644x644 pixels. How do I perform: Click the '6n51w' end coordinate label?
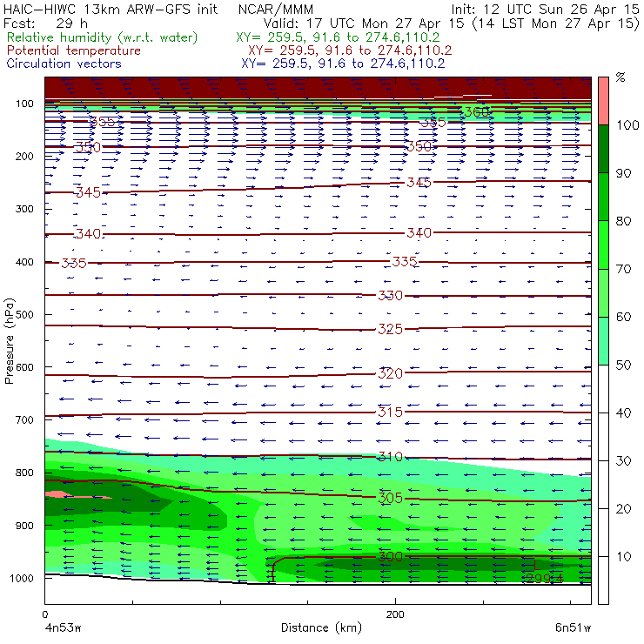(x=573, y=627)
